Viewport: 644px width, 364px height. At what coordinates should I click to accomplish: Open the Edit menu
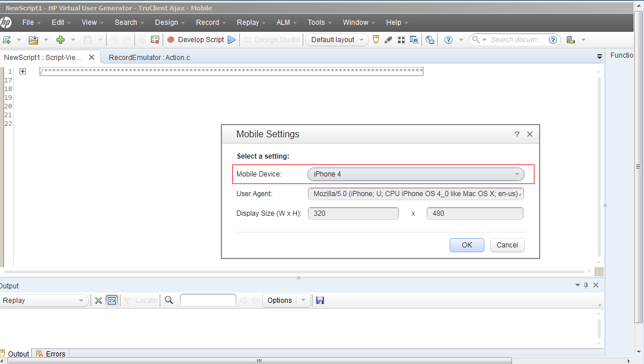(x=61, y=22)
